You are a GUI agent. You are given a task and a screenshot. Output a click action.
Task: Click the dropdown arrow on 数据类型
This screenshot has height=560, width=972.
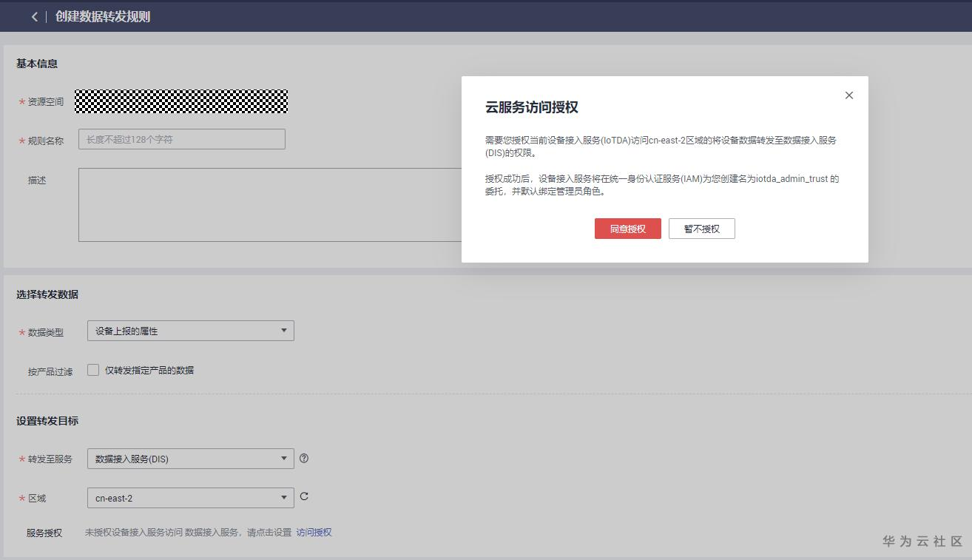tap(283, 331)
